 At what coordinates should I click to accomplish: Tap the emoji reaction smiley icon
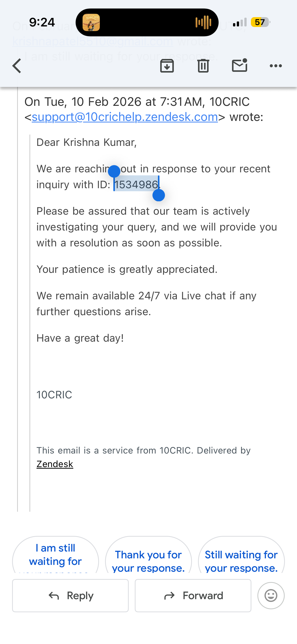point(271,596)
